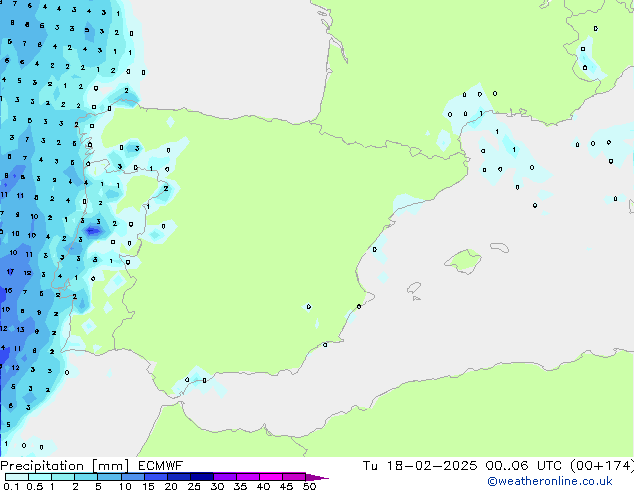Click the magenta arrow tip ending the legend
Image resolution: width=634 pixels, height=490 pixels.
point(322,477)
